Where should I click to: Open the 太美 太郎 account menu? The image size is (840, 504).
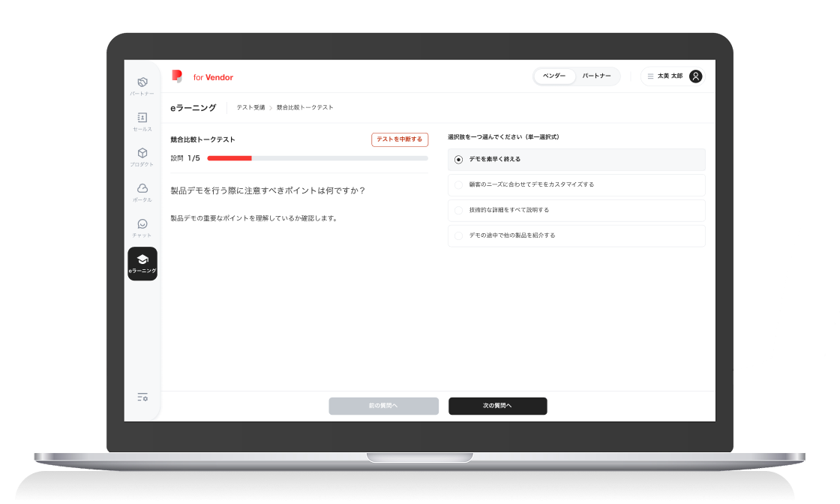[670, 76]
